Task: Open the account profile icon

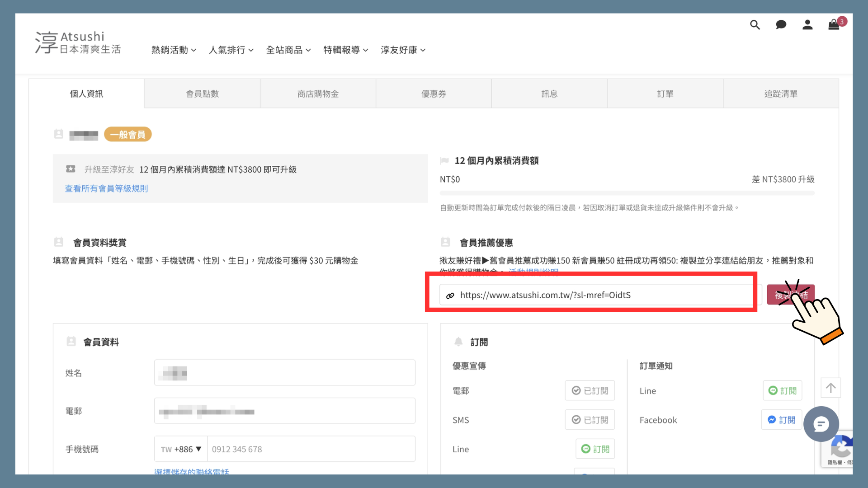Action: pyautogui.click(x=807, y=25)
